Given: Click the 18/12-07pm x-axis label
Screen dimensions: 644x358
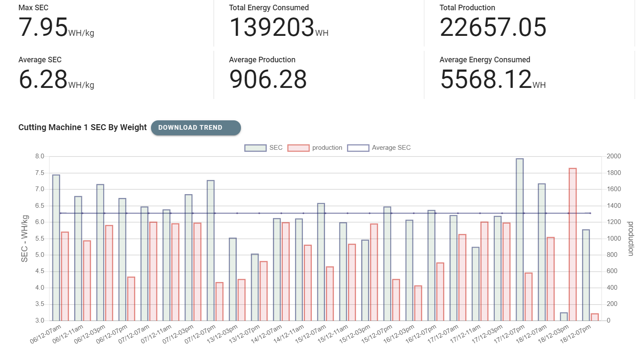Looking at the screenshot, I should click(x=576, y=334).
